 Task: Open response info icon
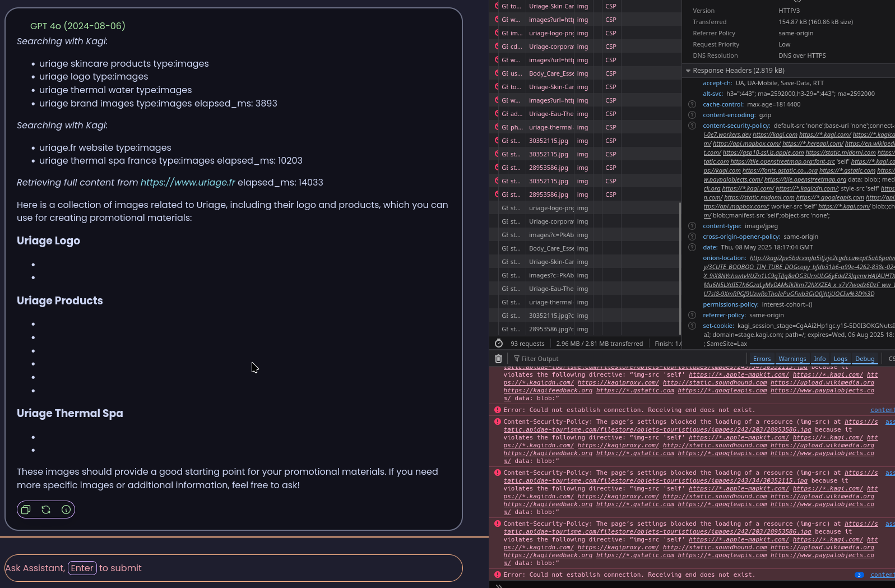click(x=66, y=510)
